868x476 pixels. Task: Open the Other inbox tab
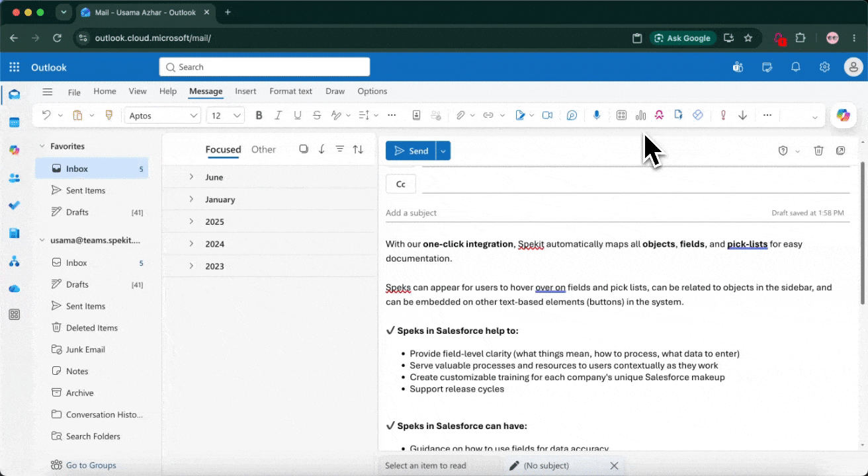(x=263, y=149)
